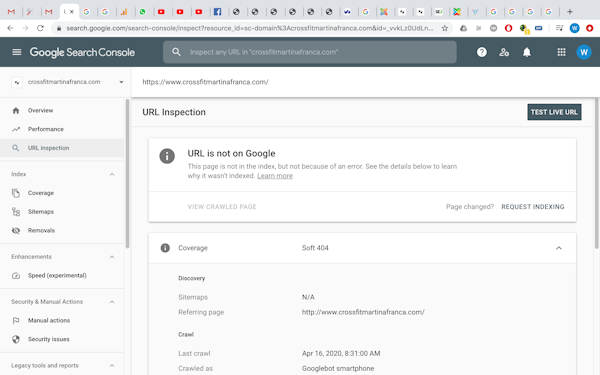The width and height of the screenshot is (600, 375).
Task: Click the browser address bar
Action: click(x=249, y=28)
